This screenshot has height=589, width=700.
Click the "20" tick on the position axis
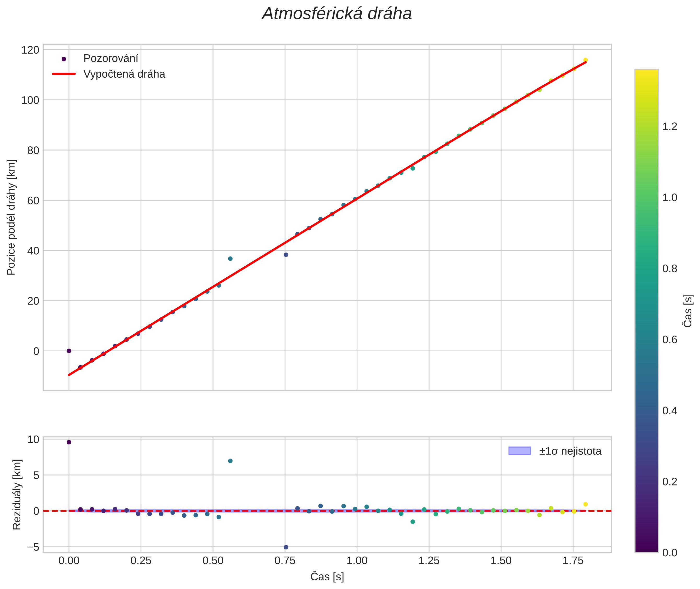point(33,301)
